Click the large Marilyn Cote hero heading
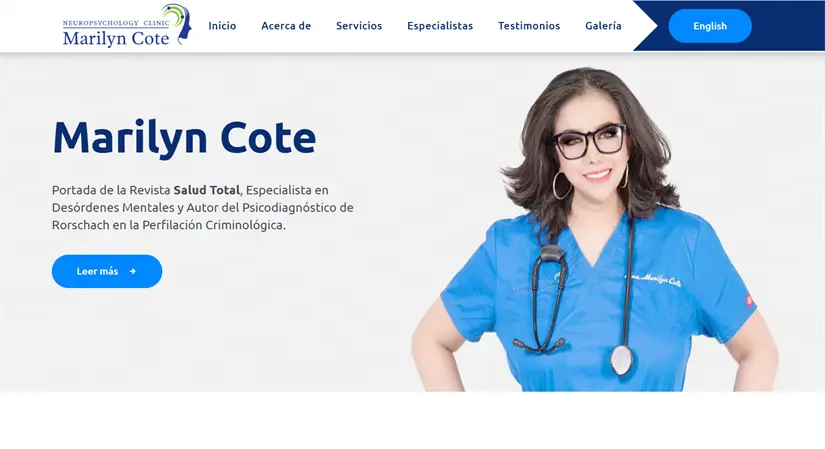Viewport: 825px width, 449px height. tap(184, 138)
